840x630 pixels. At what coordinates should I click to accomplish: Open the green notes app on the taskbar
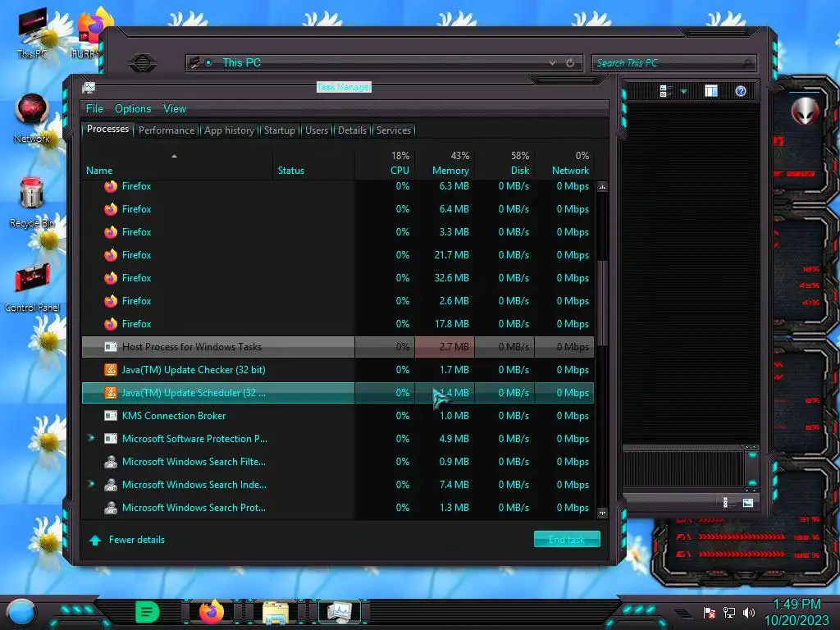pyautogui.click(x=147, y=612)
